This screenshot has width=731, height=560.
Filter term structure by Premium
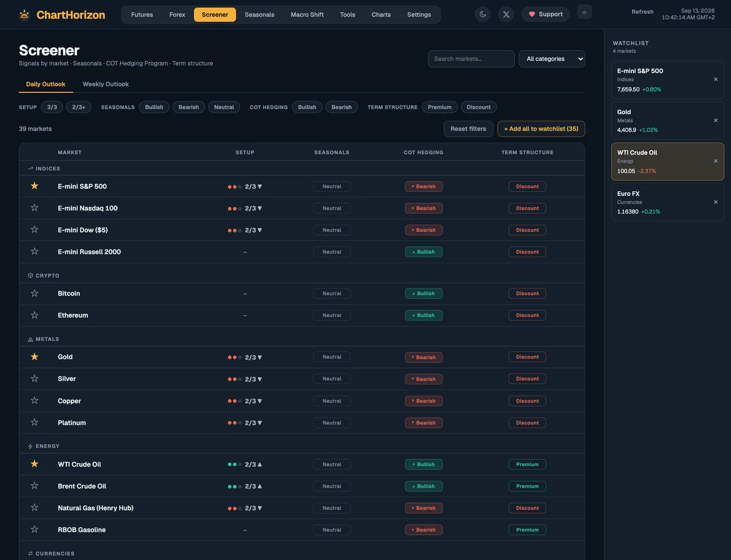click(x=440, y=107)
